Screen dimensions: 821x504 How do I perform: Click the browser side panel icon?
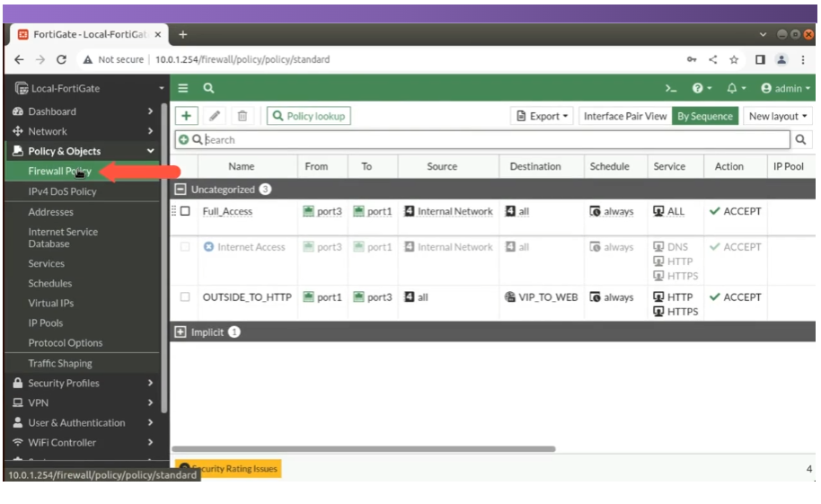(760, 59)
